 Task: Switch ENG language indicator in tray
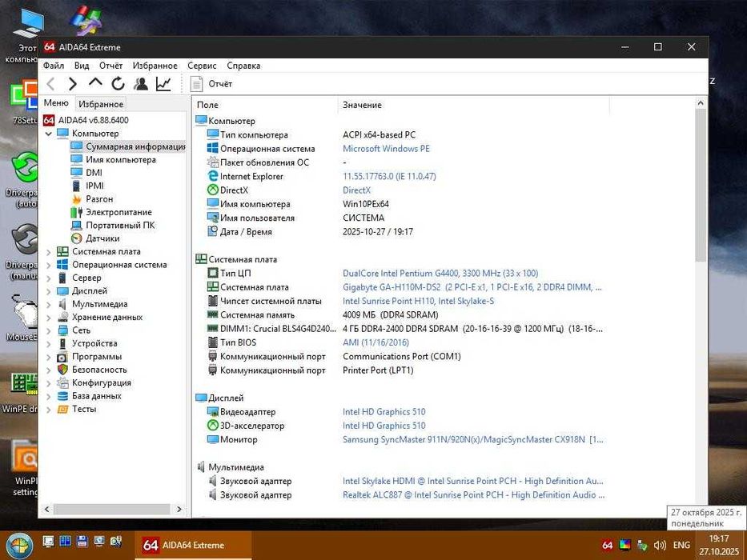(x=681, y=546)
